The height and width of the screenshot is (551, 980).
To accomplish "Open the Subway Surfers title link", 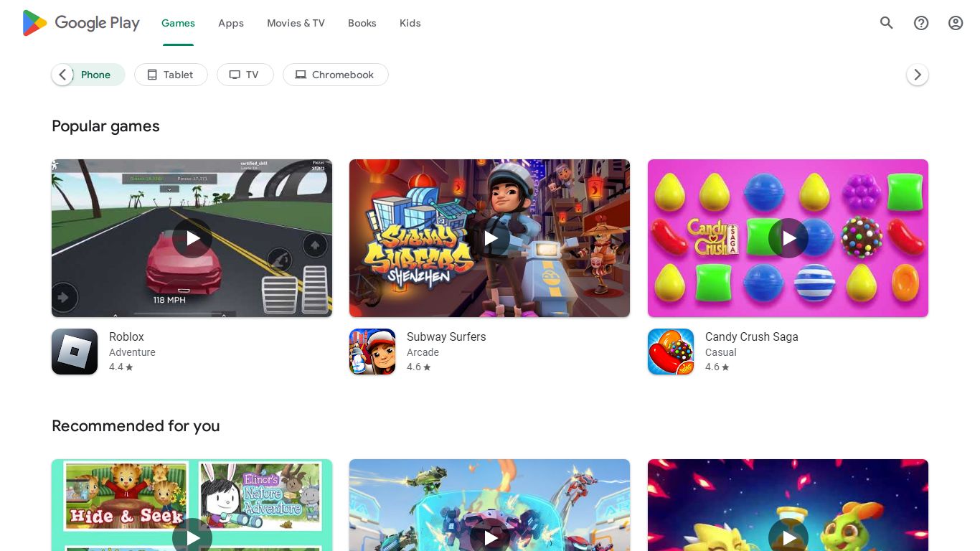I will coord(446,336).
